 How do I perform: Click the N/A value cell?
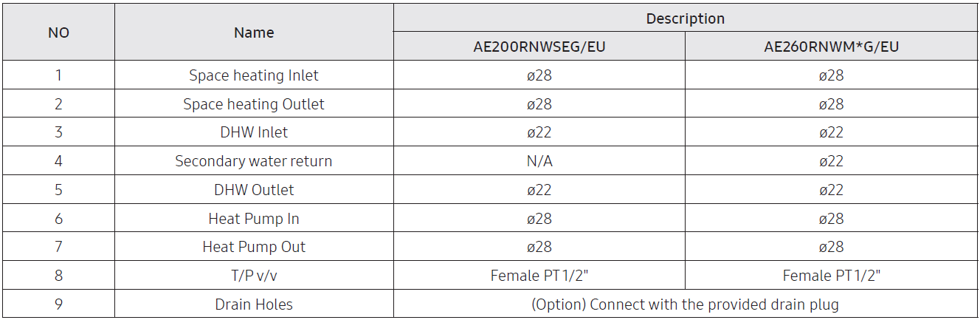[x=539, y=161]
